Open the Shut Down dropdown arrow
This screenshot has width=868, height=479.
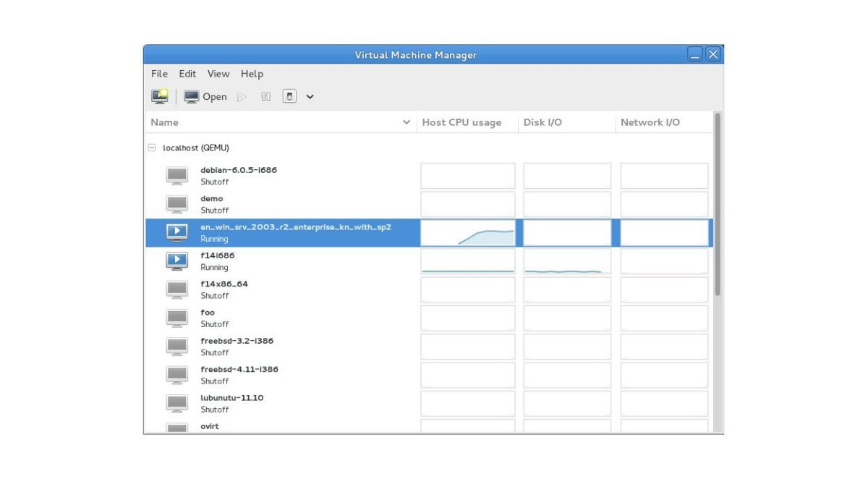(310, 96)
